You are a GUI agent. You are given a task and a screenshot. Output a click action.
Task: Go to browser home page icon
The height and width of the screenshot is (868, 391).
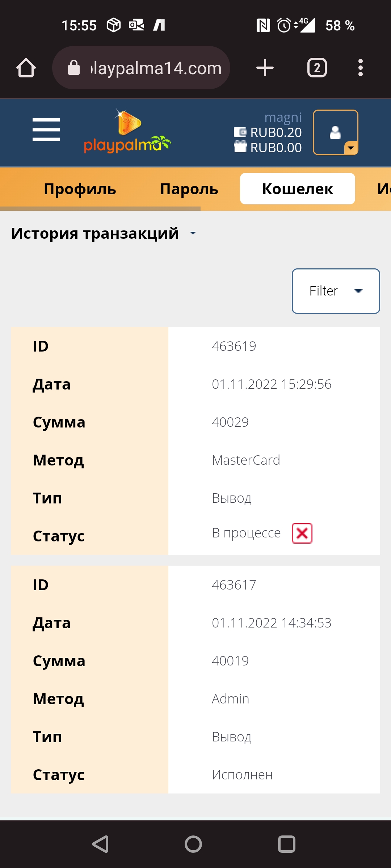[x=26, y=68]
